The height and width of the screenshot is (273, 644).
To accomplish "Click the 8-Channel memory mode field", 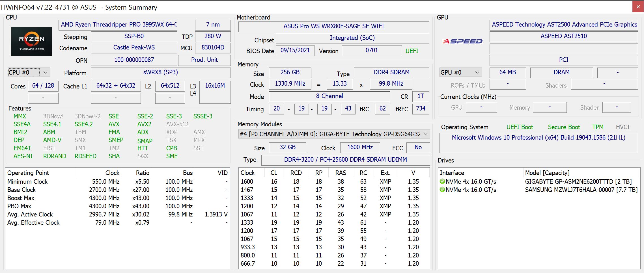I will point(329,96).
